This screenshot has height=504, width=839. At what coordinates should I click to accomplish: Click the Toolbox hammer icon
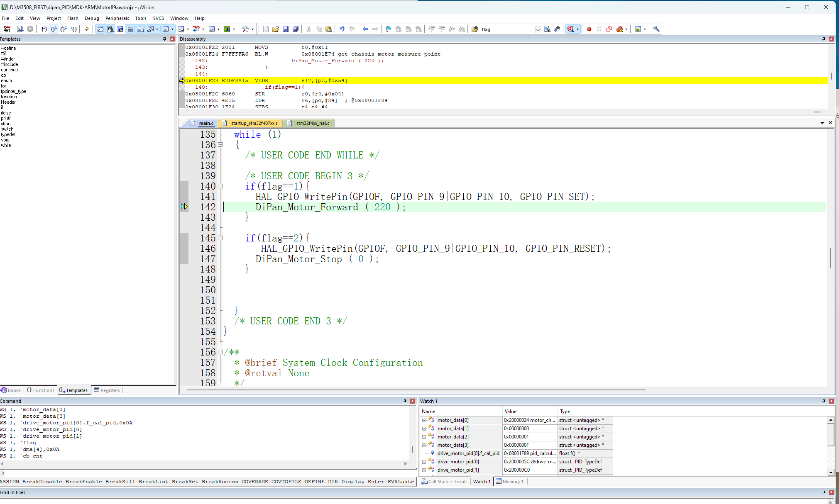click(245, 29)
